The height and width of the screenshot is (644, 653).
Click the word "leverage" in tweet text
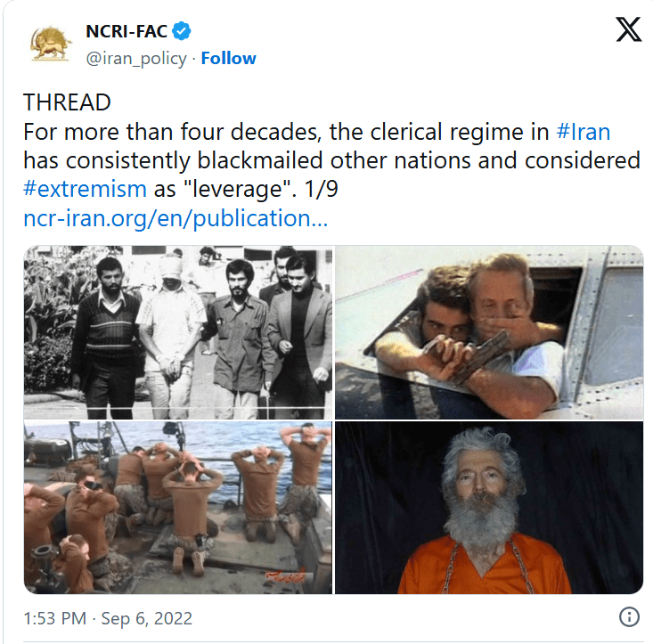pyautogui.click(x=237, y=190)
